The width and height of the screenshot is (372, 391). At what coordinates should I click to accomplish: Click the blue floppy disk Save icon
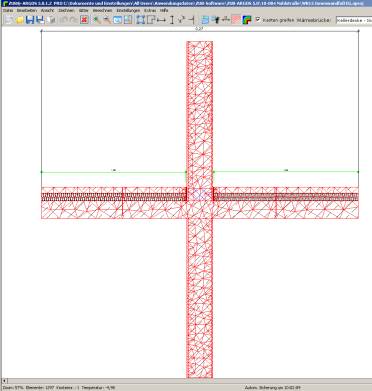pos(30,20)
